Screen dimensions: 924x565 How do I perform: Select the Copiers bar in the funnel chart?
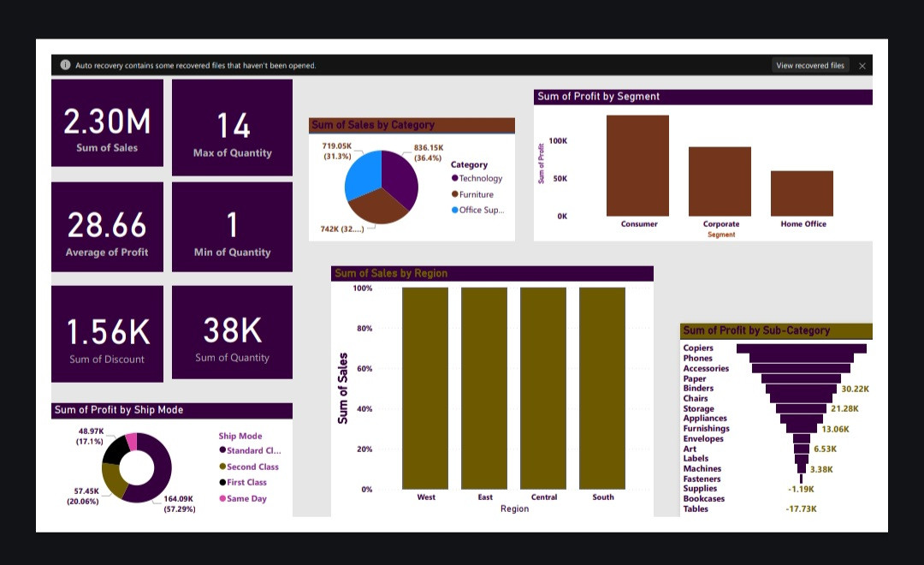pos(801,348)
